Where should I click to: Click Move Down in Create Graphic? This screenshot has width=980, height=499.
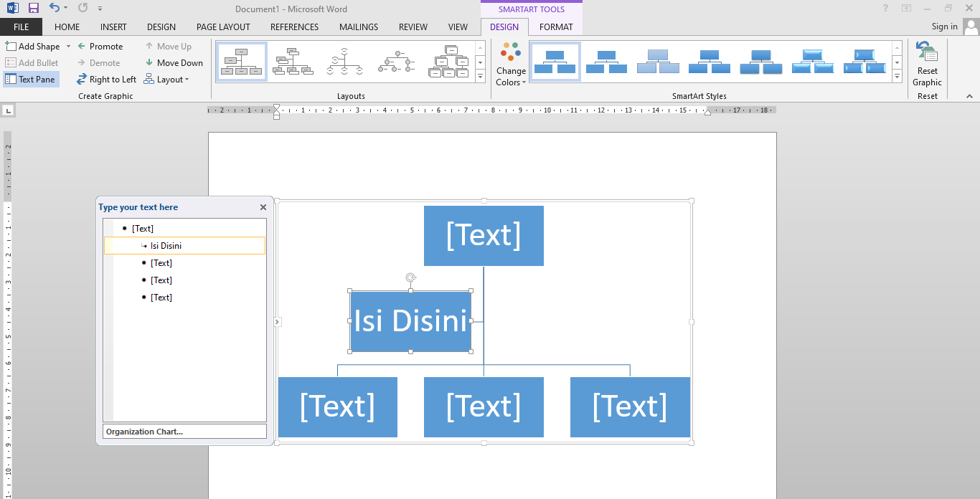click(174, 63)
